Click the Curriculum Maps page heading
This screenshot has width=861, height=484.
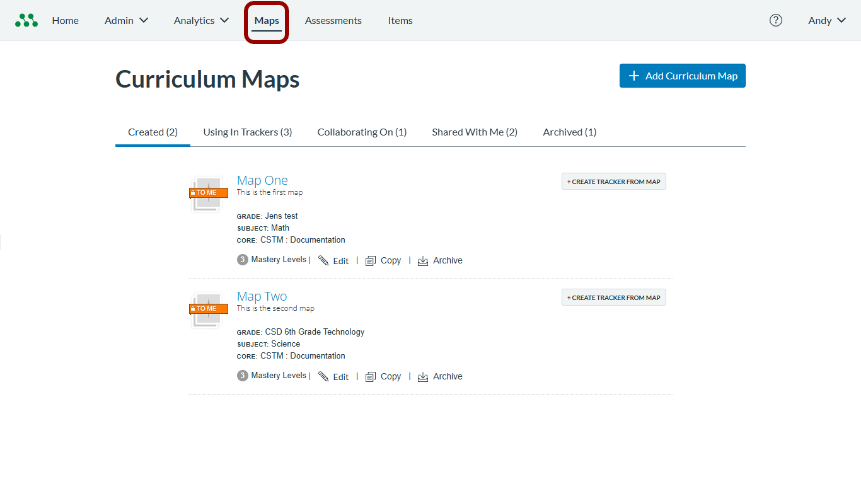(208, 79)
